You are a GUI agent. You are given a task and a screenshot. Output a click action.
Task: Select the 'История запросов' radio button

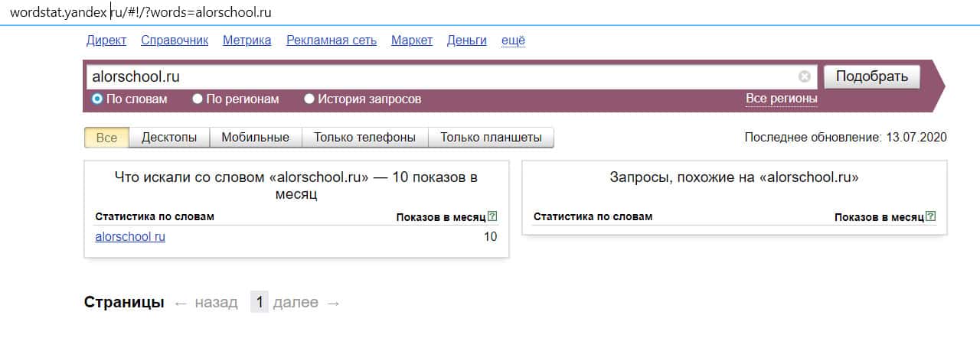pos(309,99)
